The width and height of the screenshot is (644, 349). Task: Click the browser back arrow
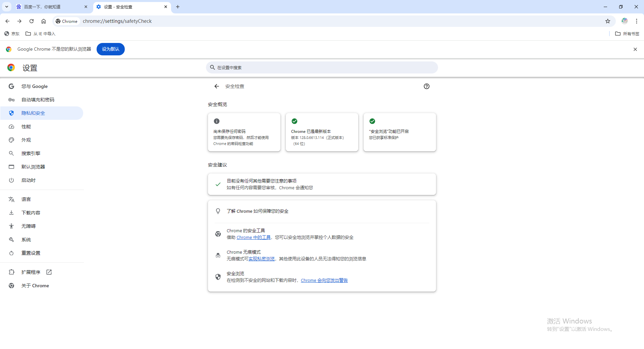[x=7, y=21]
